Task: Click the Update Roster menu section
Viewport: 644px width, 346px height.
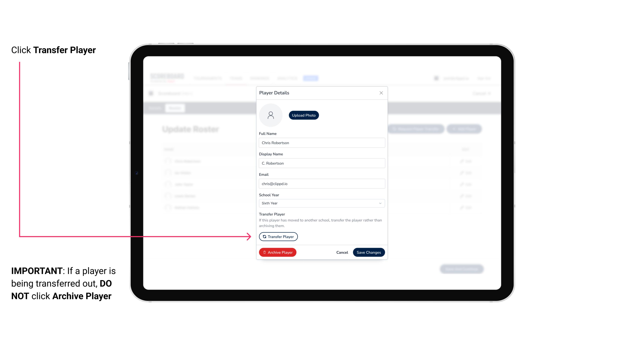Action: tap(191, 129)
